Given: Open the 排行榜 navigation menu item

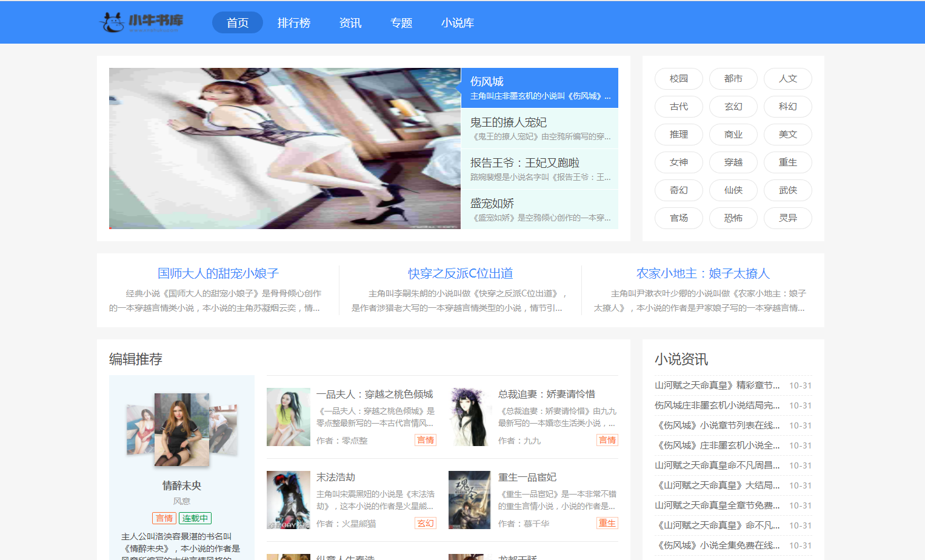Looking at the screenshot, I should pos(294,22).
